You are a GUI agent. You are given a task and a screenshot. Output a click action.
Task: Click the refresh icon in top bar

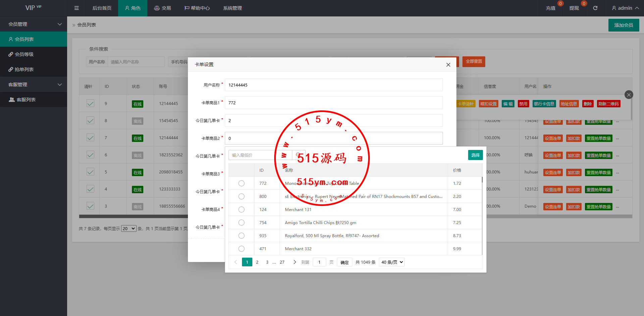595,8
